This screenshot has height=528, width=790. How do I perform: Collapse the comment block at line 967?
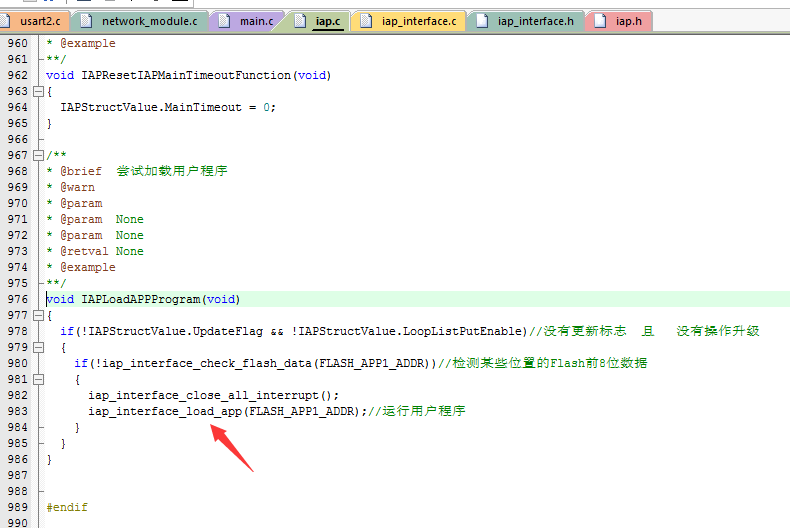coord(38,156)
